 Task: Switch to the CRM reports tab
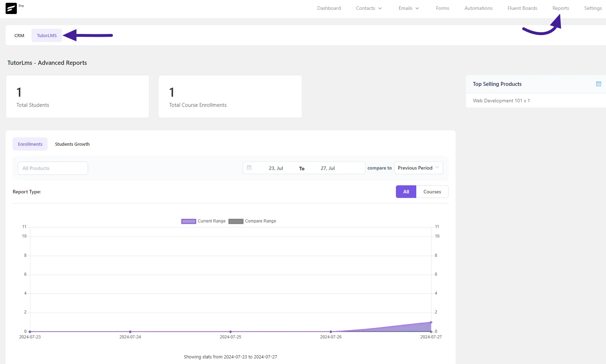(x=19, y=35)
